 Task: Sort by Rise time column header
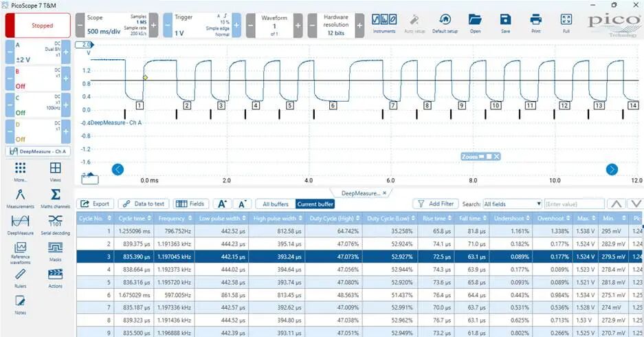(437, 218)
